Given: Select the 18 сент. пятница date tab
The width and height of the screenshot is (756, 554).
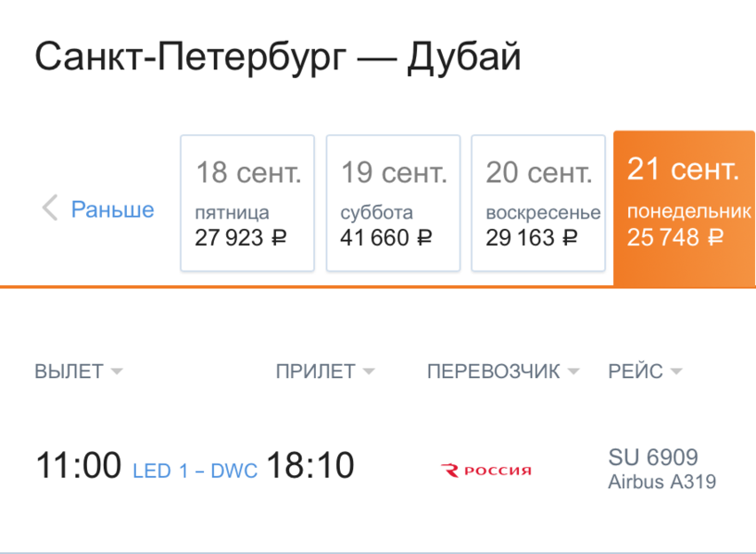Looking at the screenshot, I should [x=247, y=203].
